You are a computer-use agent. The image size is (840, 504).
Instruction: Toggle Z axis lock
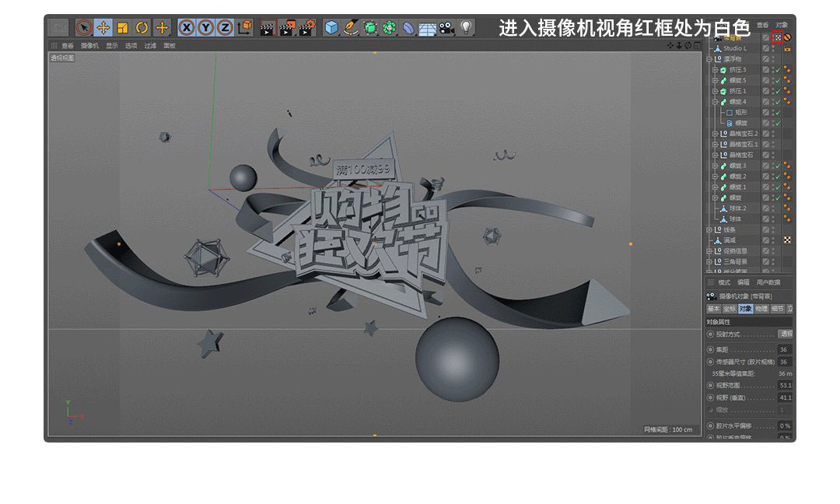click(x=225, y=27)
